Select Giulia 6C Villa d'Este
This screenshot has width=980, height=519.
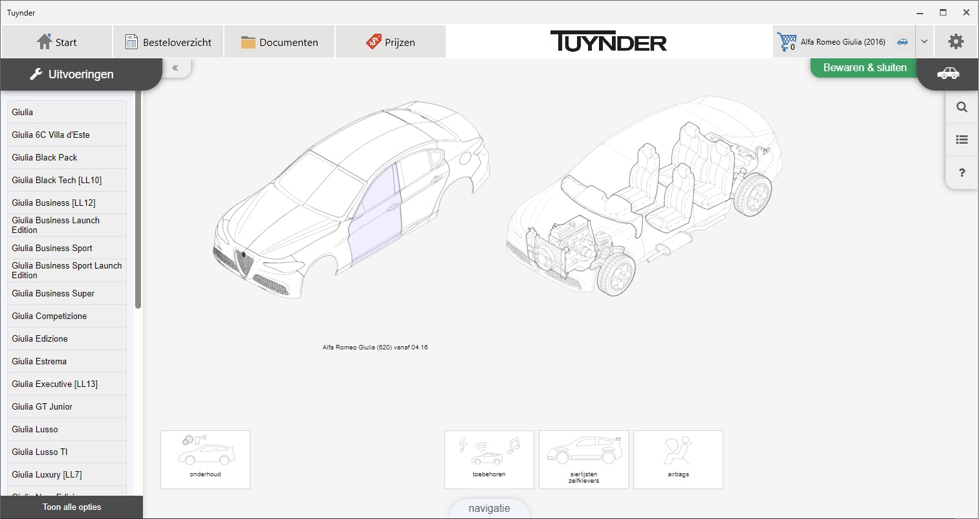pos(67,135)
